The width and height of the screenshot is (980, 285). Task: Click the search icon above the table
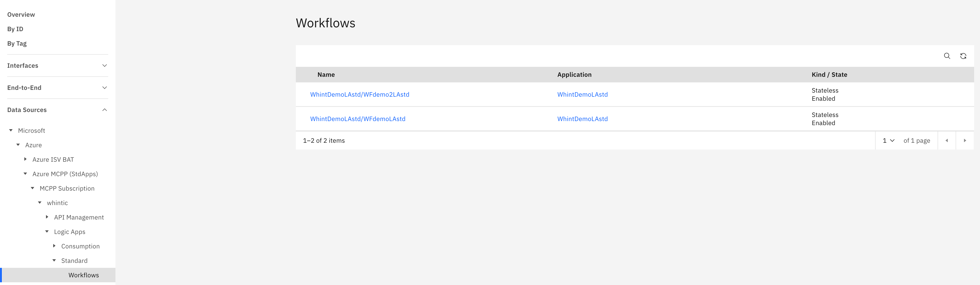point(947,56)
